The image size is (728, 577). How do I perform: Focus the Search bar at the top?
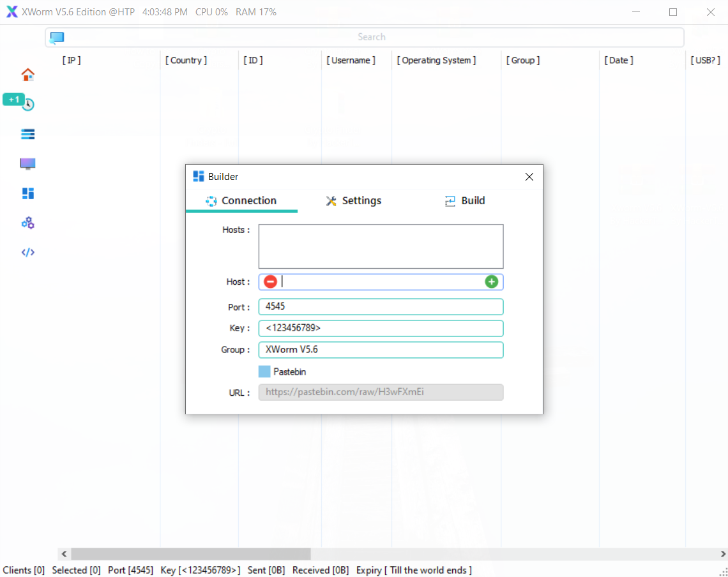pyautogui.click(x=371, y=37)
